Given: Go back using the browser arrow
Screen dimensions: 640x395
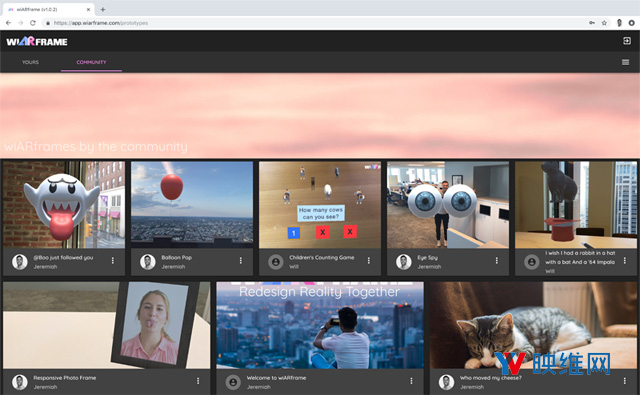Looking at the screenshot, I should [x=9, y=23].
